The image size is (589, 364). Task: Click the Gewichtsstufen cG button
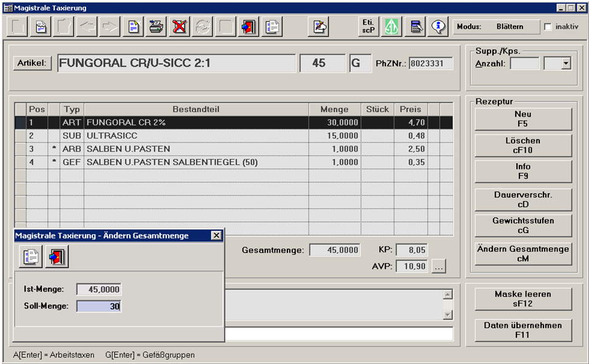click(523, 225)
